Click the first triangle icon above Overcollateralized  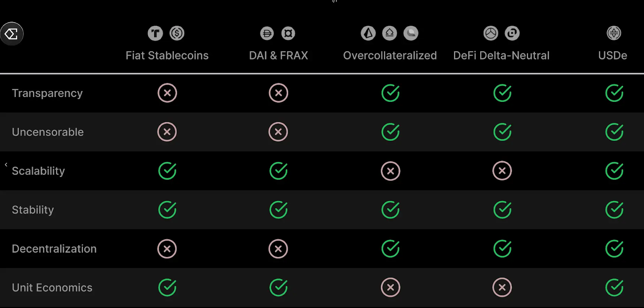tap(368, 33)
